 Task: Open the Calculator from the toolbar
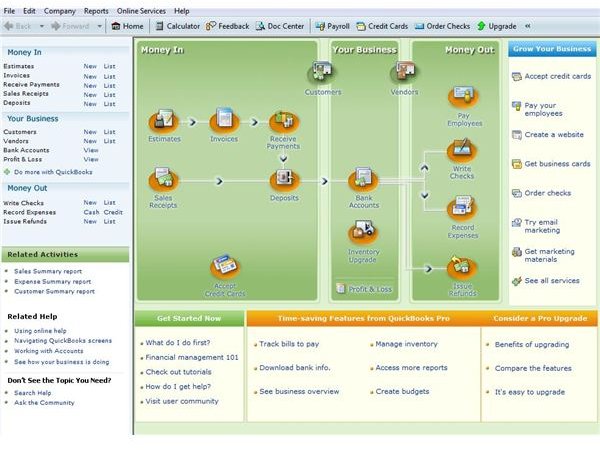[x=178, y=26]
